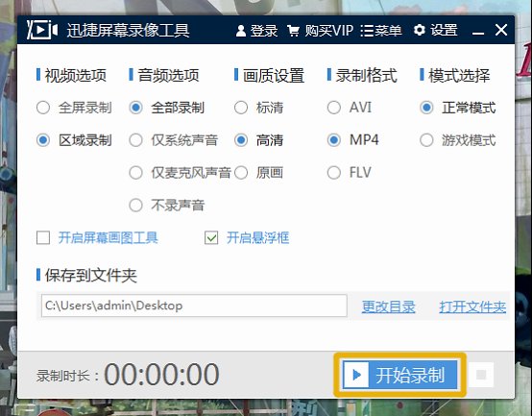Choose 原画 quality
The height and width of the screenshot is (416, 532).
[x=259, y=173]
